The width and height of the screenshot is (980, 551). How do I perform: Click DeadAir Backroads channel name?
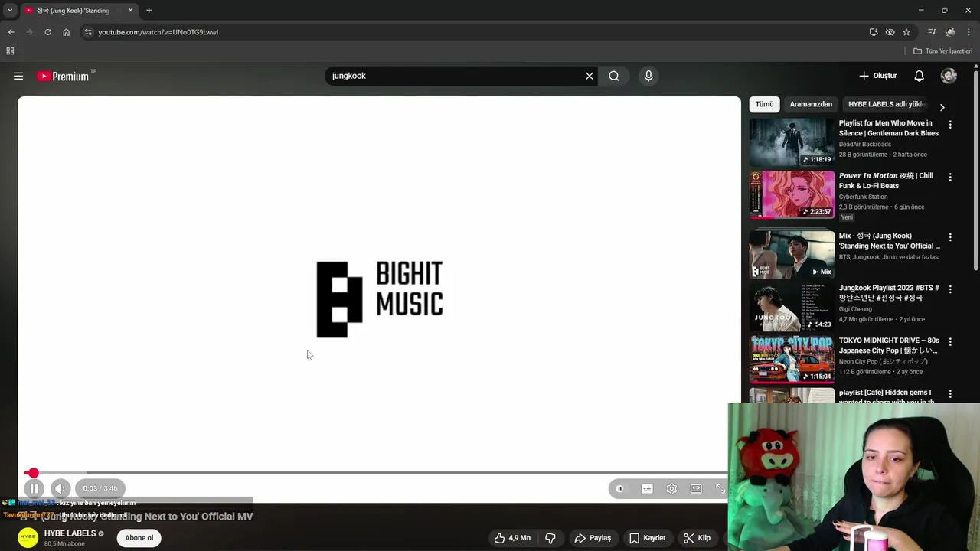click(x=864, y=145)
